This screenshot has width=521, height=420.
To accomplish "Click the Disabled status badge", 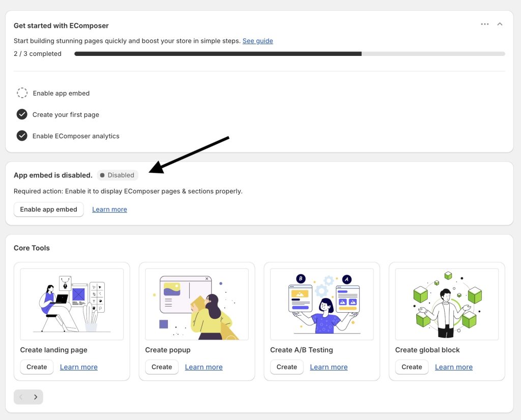I will [x=118, y=175].
